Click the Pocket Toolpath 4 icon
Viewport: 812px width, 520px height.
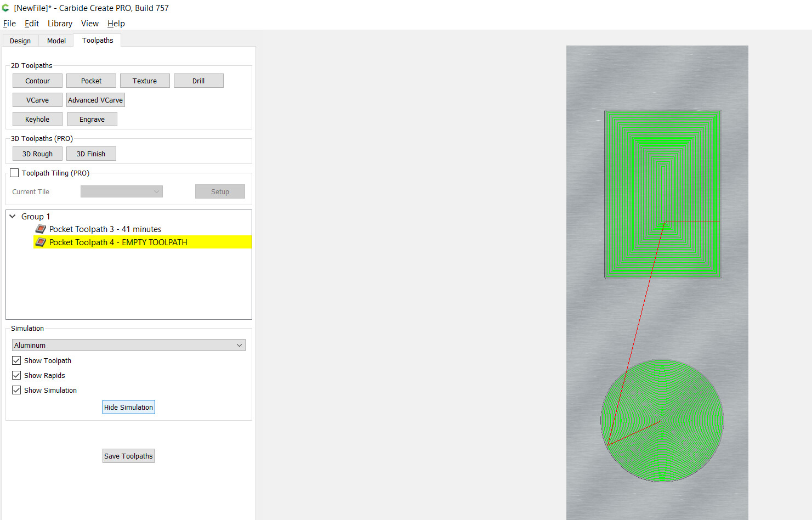(41, 242)
